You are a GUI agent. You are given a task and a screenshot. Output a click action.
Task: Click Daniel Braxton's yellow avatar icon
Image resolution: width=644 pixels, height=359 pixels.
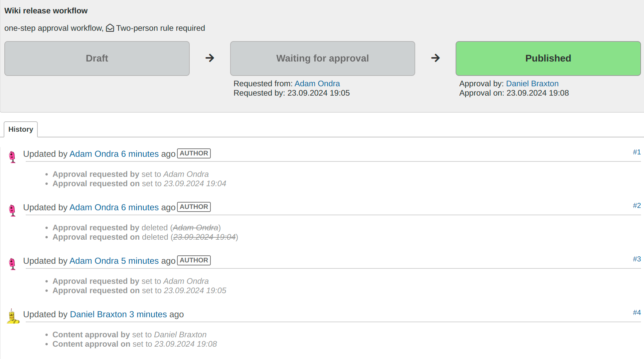click(x=13, y=316)
